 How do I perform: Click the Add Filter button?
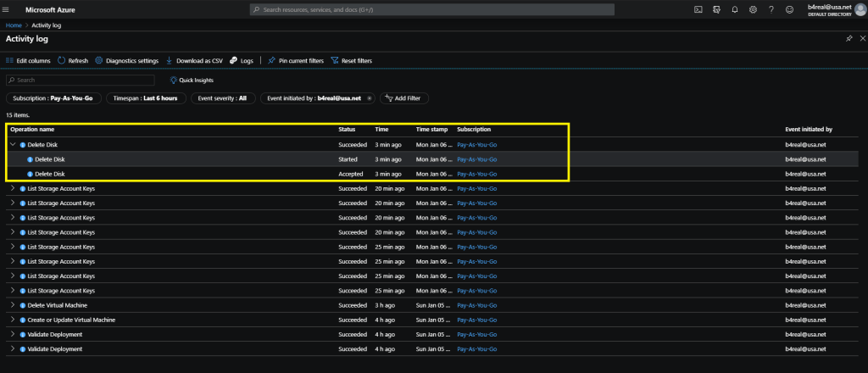pyautogui.click(x=403, y=98)
